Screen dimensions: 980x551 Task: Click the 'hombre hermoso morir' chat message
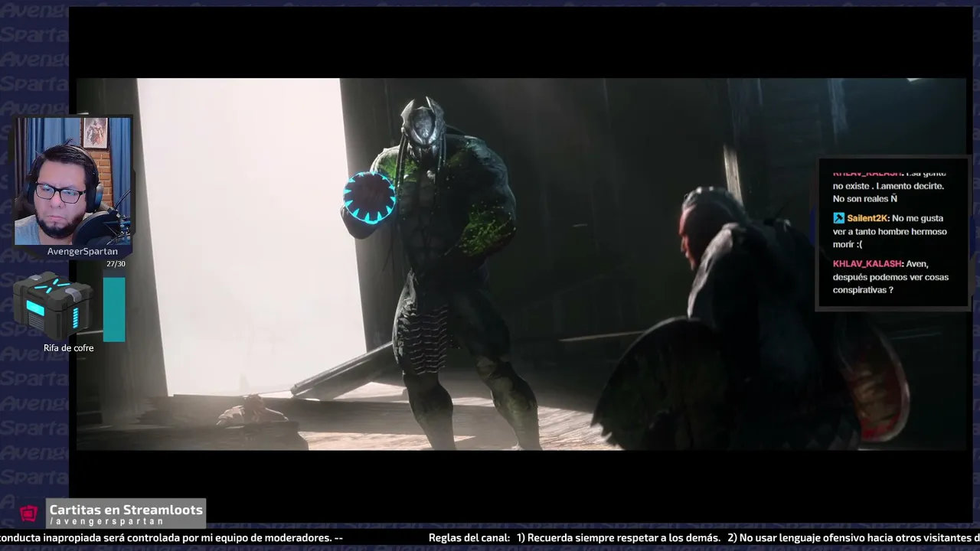point(890,231)
